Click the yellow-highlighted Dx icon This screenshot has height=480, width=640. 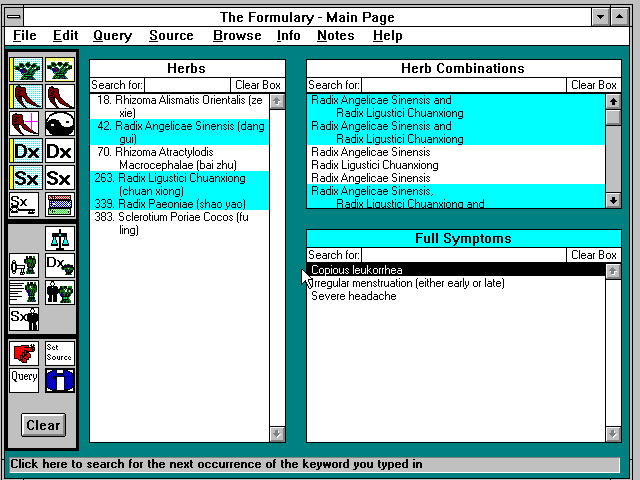pos(25,151)
